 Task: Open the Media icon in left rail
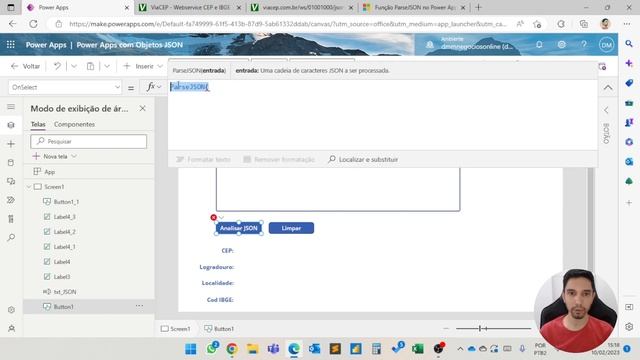coord(11,181)
